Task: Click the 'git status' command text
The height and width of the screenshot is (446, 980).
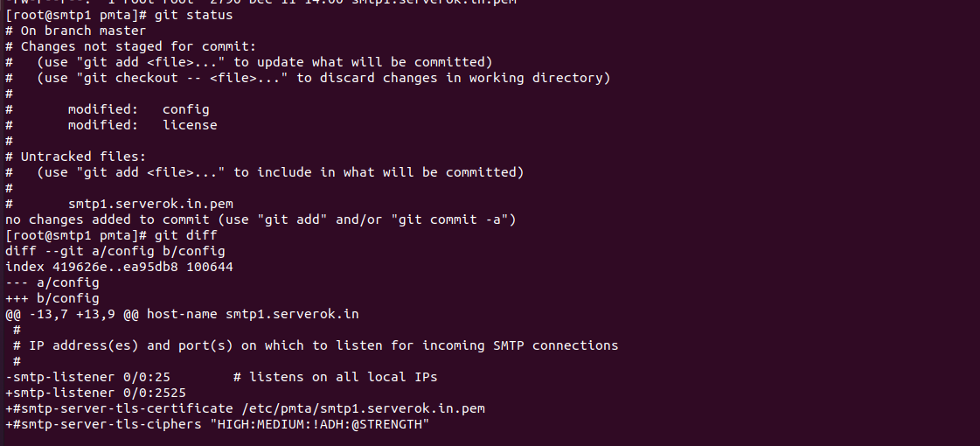Action: (193, 15)
